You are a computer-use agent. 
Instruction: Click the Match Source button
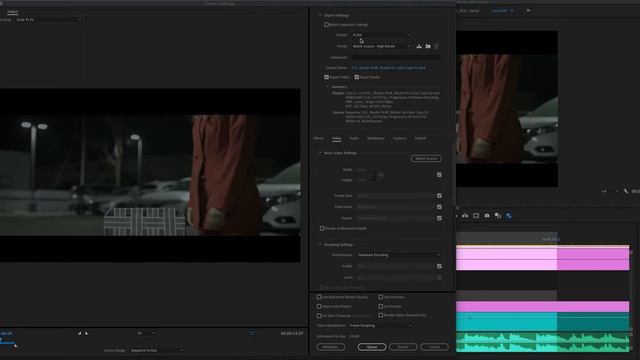click(426, 158)
